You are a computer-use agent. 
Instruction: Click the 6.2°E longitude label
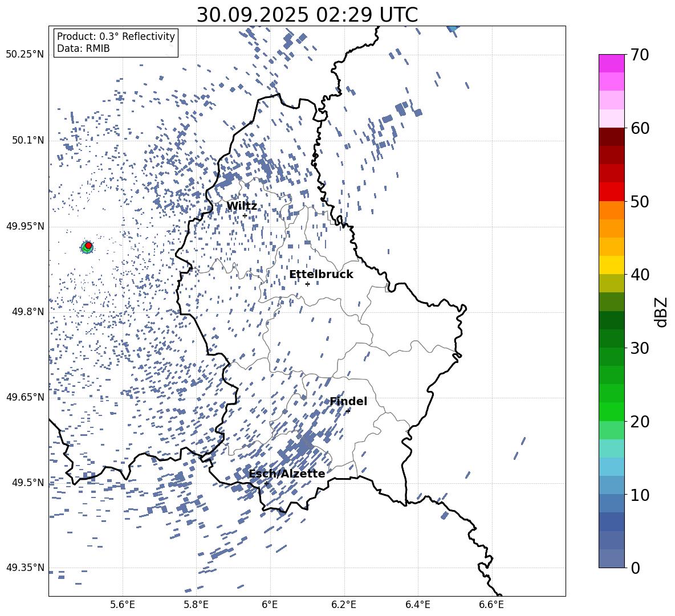(x=344, y=605)
